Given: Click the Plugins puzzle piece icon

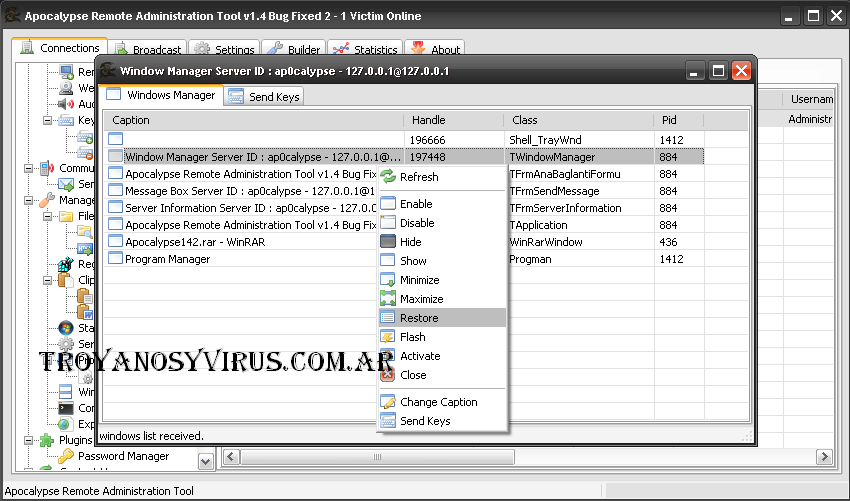Looking at the screenshot, I should click(48, 440).
